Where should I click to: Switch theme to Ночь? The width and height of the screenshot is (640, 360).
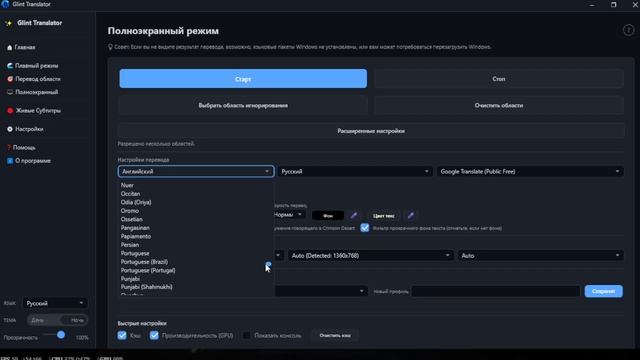77,320
